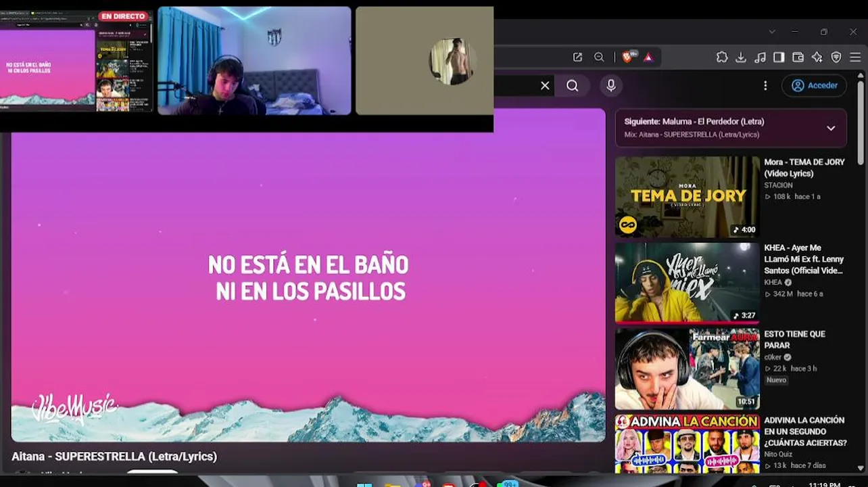The width and height of the screenshot is (868, 487).
Task: Show the browser Downloads panel
Action: pyautogui.click(x=741, y=57)
